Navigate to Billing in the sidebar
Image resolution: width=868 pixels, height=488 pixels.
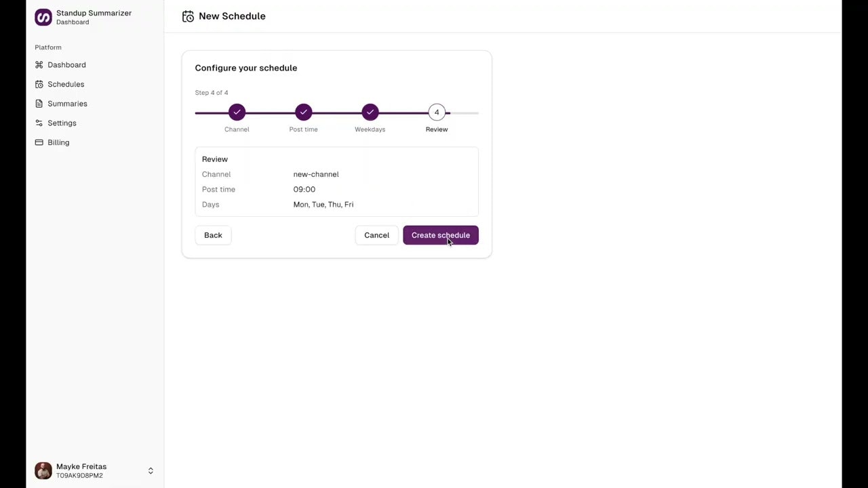pos(58,142)
